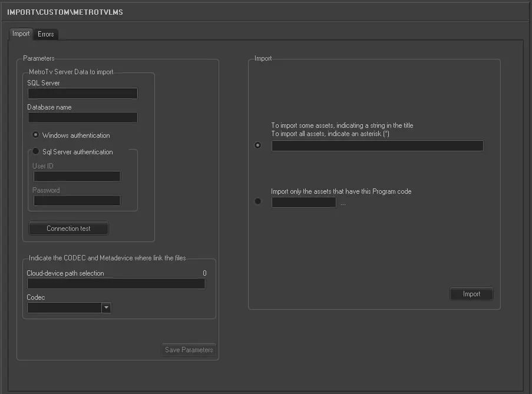Focus the Database name text box
532x394 pixels.
82,117
